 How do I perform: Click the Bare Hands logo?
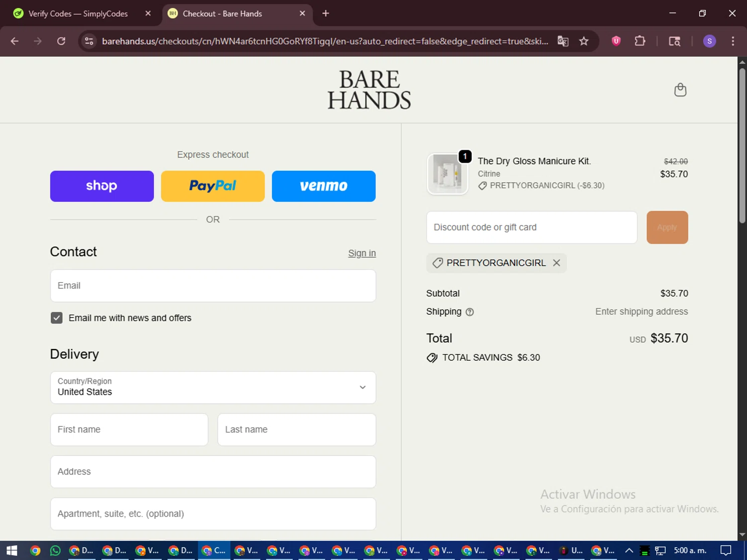point(369,90)
